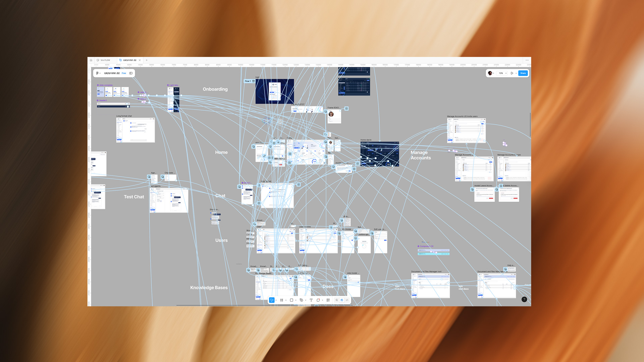This screenshot has width=644, height=362.
Task: Open the 13% zoom dropdown
Action: [x=502, y=73]
